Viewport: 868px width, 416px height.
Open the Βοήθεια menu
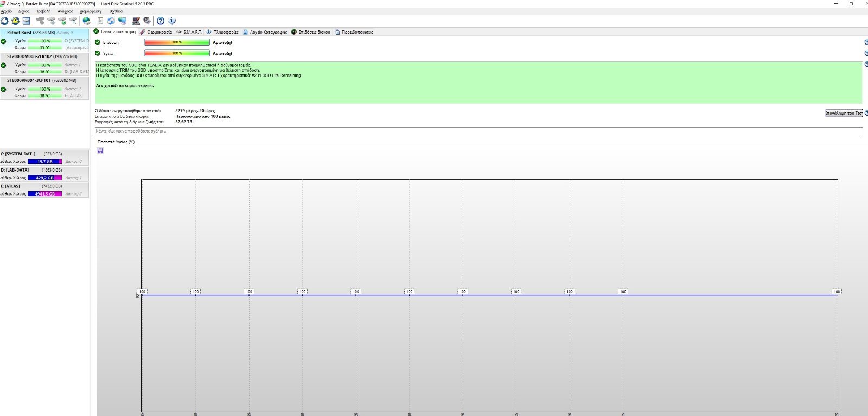point(116,11)
